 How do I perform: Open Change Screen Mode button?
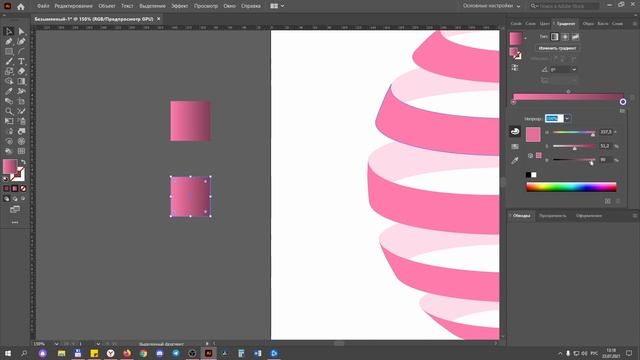pyautogui.click(x=15, y=209)
